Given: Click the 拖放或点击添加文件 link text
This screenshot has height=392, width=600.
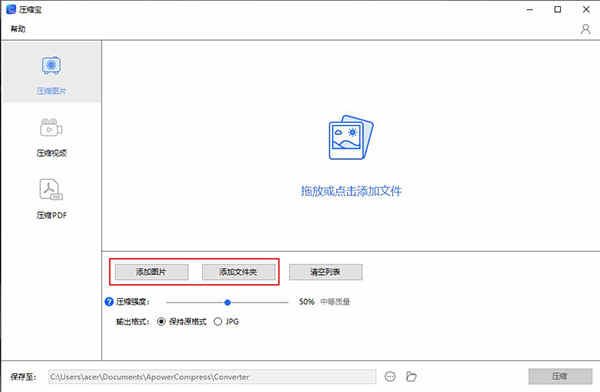Looking at the screenshot, I should [351, 191].
